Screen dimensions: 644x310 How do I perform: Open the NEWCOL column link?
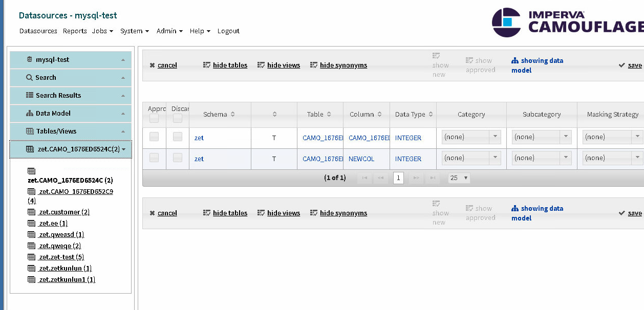point(361,159)
